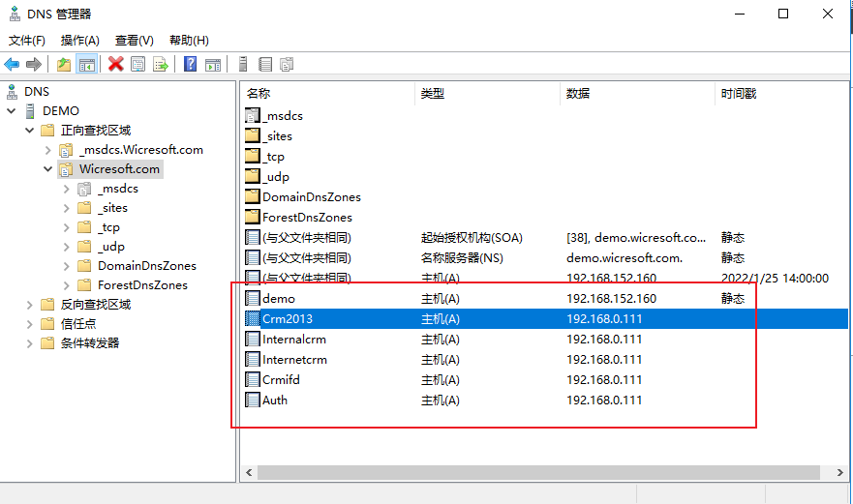This screenshot has height=504, width=853.
Task: Toggle the Show/Hide Action Pane icon
Action: click(x=213, y=64)
